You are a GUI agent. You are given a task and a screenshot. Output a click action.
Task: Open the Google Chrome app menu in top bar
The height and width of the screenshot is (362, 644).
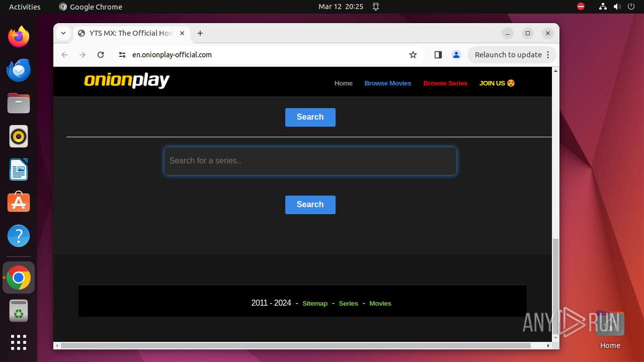(x=91, y=7)
